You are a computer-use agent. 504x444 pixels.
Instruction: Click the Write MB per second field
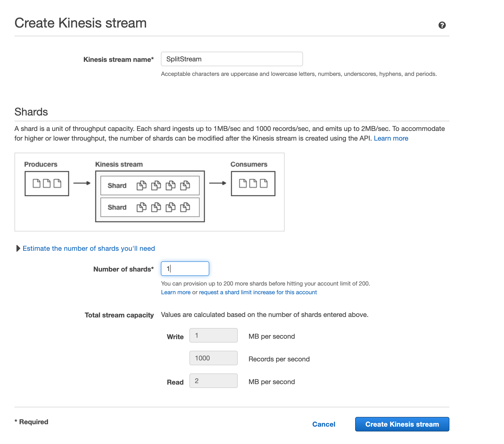pos(213,335)
